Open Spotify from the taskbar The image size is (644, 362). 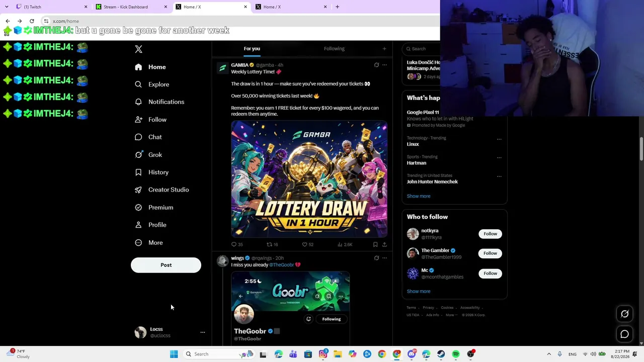pos(456,354)
